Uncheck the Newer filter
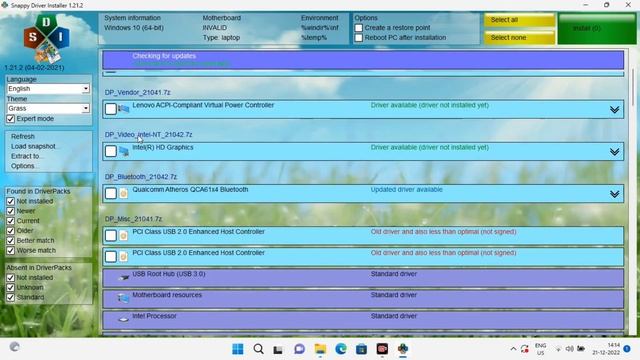This screenshot has height=360, width=640. 11,211
